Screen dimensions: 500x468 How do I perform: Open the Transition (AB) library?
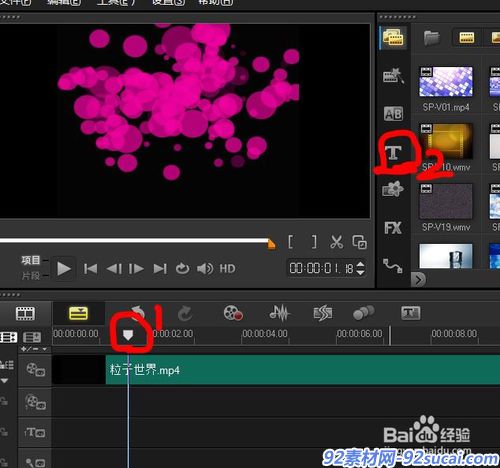[393, 114]
